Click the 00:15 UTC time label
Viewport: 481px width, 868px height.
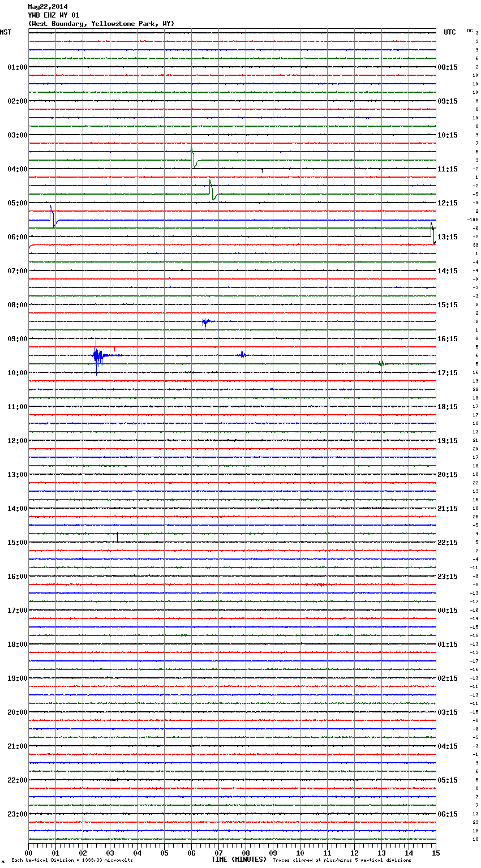click(448, 611)
